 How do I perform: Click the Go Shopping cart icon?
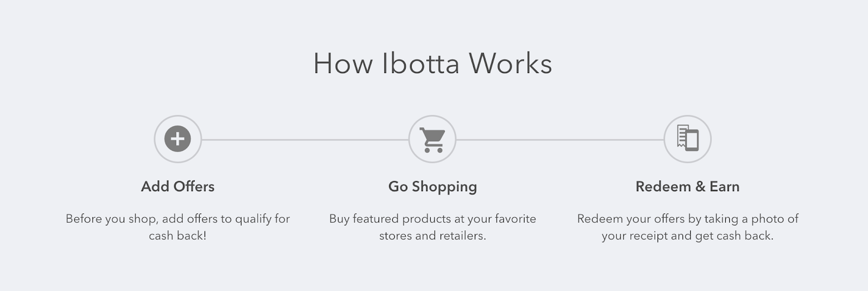[432, 139]
